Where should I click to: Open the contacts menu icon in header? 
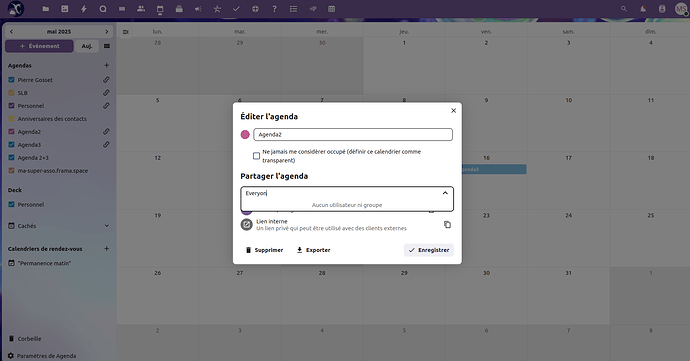click(x=662, y=9)
